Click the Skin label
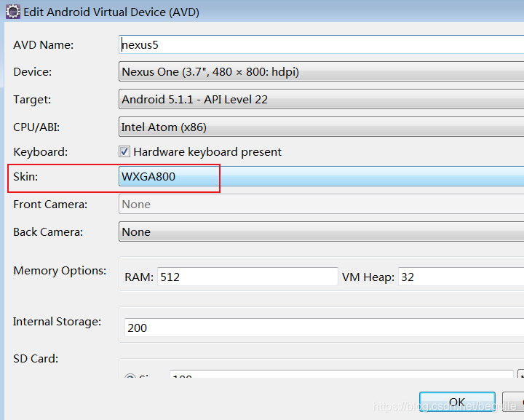524x420 pixels. pos(25,176)
